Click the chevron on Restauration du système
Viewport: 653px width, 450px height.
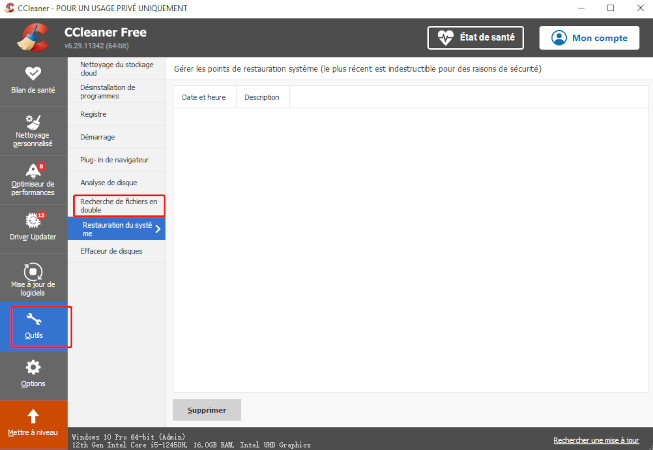(158, 229)
